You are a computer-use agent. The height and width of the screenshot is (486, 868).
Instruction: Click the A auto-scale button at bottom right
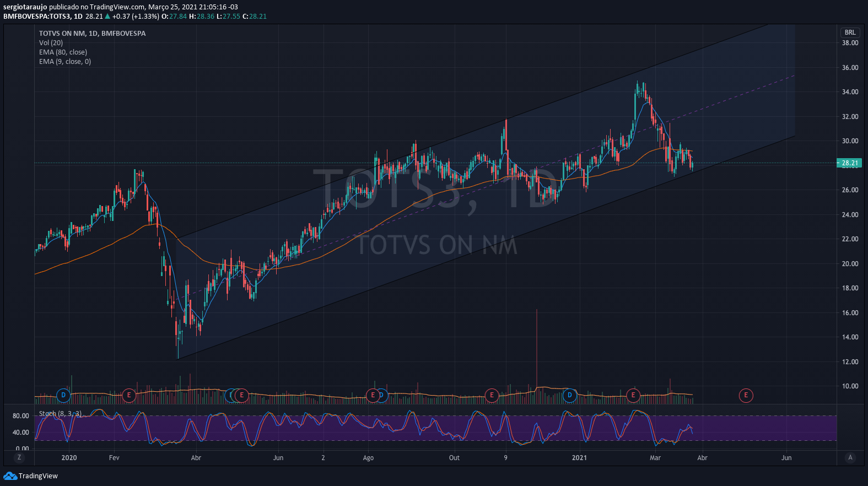[850, 457]
